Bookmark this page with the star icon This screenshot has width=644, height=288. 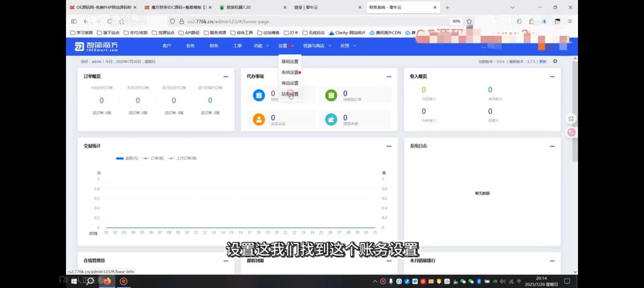tap(469, 21)
